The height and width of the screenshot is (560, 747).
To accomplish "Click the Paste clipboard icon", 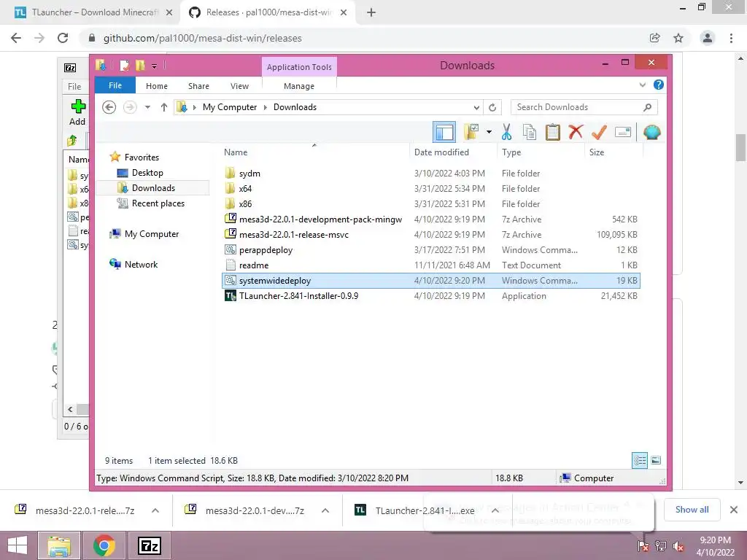I will click(553, 132).
